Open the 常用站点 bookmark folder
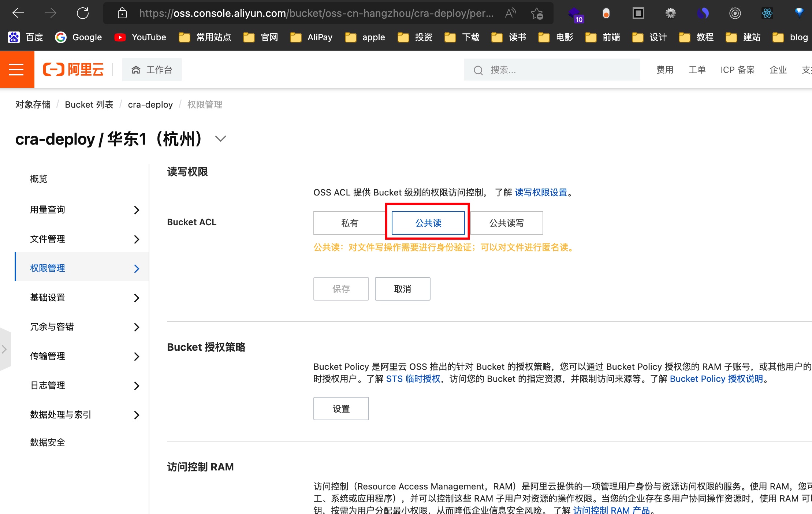The width and height of the screenshot is (812, 514). pyautogui.click(x=205, y=37)
